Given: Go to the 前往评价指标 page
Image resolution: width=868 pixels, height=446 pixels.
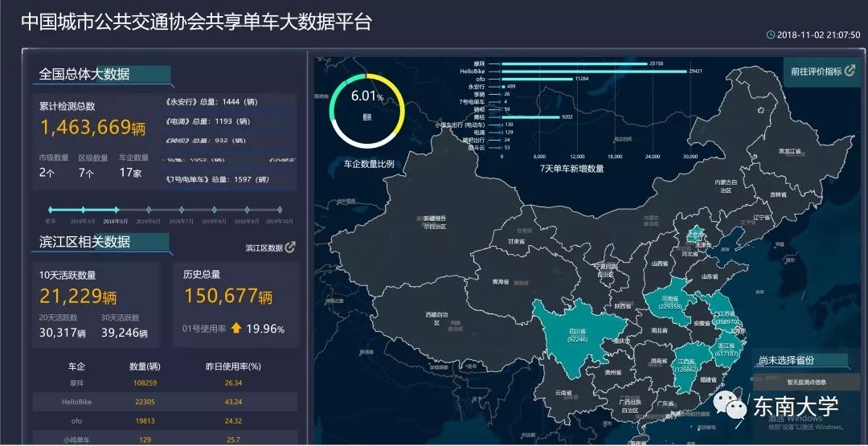Looking at the screenshot, I should (823, 72).
